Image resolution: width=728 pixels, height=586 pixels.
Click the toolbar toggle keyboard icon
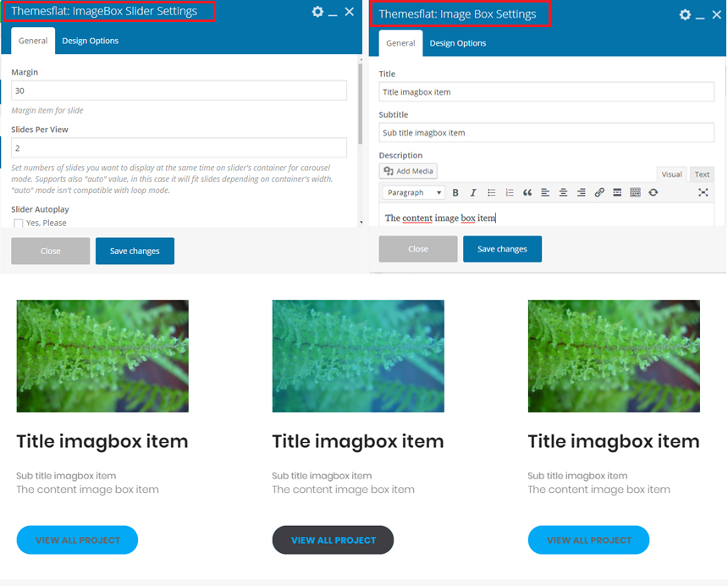coord(635,193)
